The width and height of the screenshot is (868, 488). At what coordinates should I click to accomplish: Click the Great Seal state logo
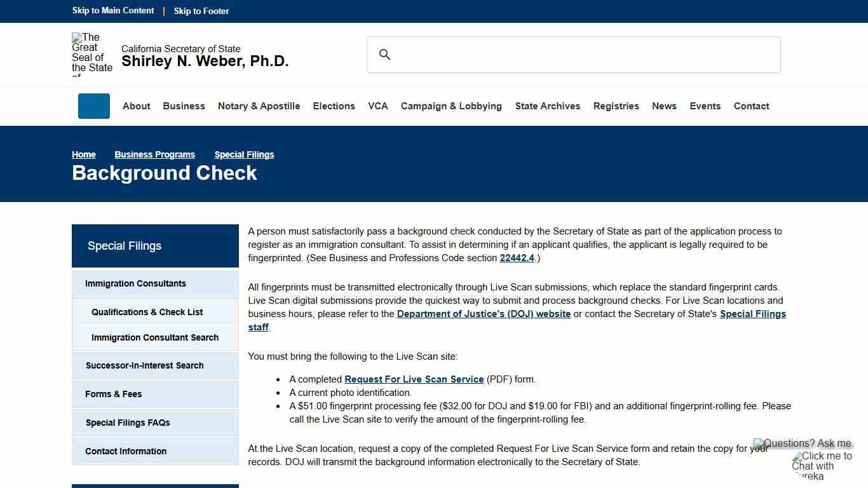pyautogui.click(x=92, y=54)
